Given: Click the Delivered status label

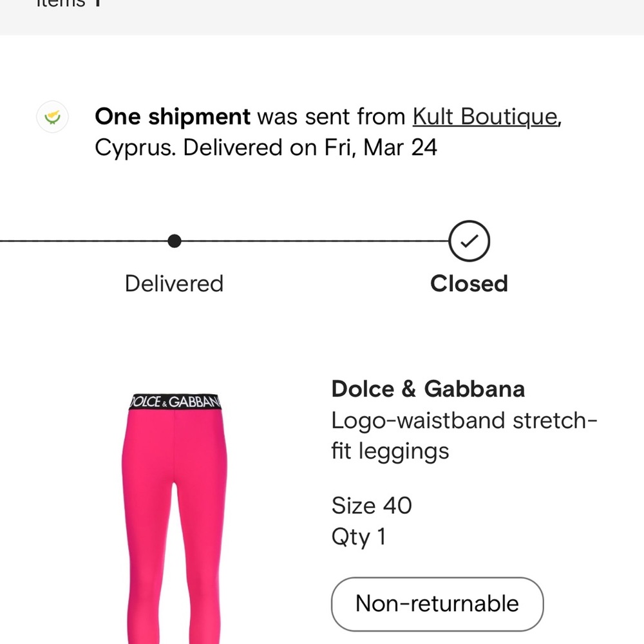Looking at the screenshot, I should click(x=174, y=284).
